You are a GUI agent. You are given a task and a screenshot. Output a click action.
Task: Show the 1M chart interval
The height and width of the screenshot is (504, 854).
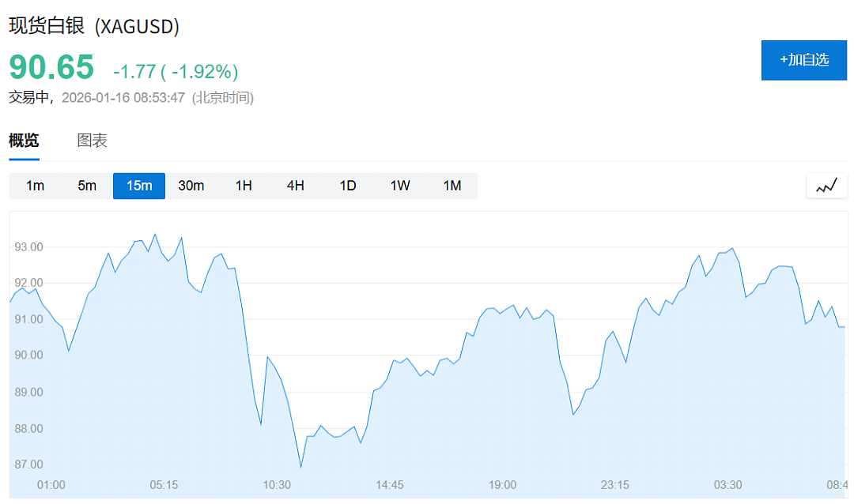452,186
